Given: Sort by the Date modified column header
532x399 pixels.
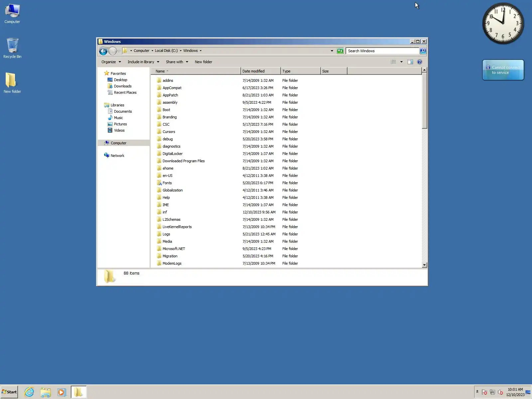Looking at the screenshot, I should click(x=261, y=71).
